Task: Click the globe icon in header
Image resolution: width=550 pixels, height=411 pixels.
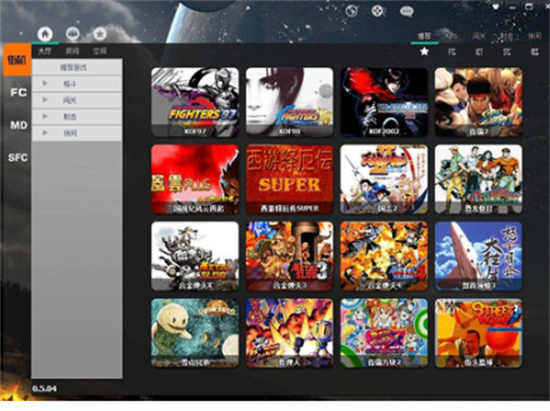Action: click(x=351, y=11)
